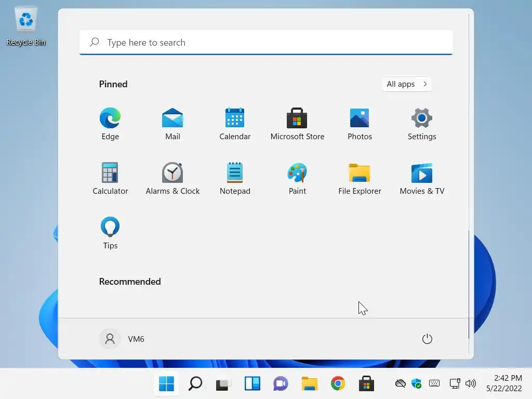Image resolution: width=532 pixels, height=399 pixels.
Task: Open the Calendar pinned app
Action: coord(235,124)
